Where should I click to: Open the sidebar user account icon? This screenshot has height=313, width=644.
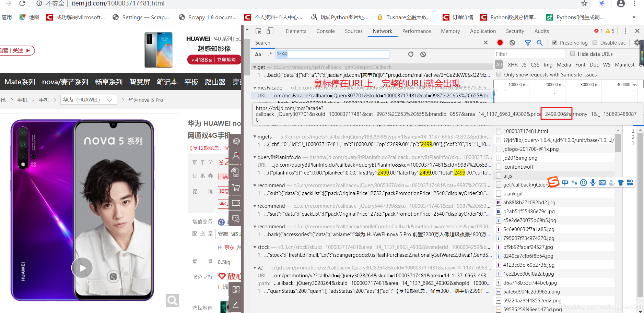(236, 156)
